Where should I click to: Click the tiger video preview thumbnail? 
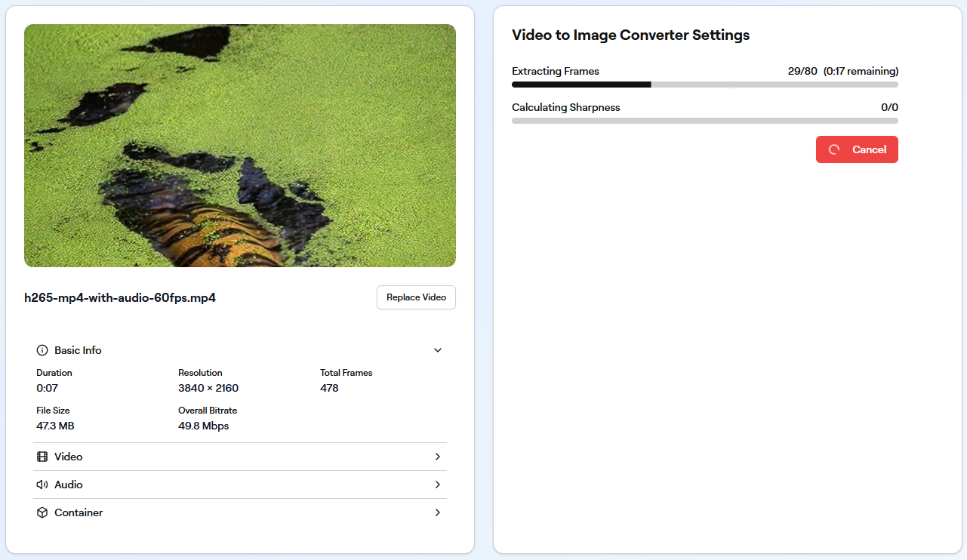click(239, 146)
